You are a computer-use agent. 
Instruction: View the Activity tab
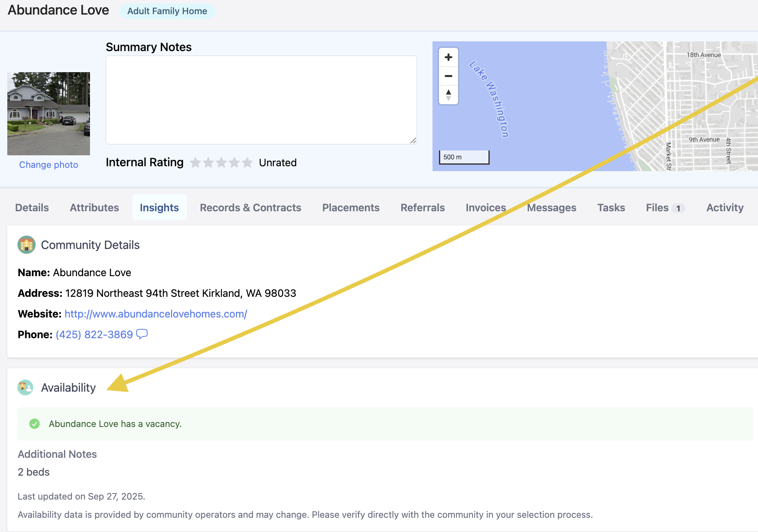[x=725, y=208]
